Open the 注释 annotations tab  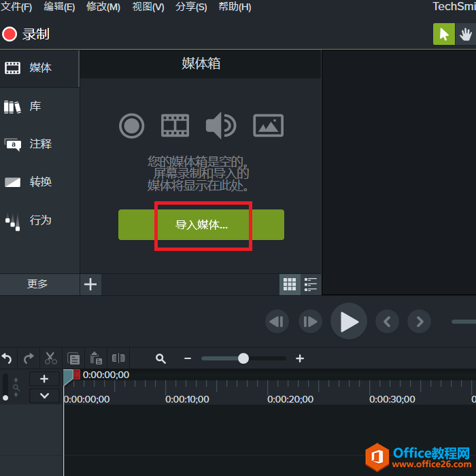click(x=39, y=144)
